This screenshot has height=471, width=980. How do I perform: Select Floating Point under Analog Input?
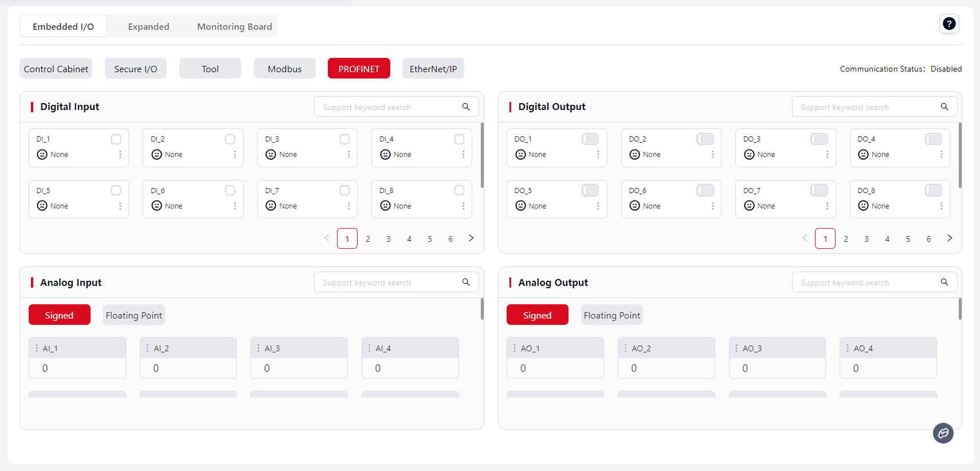[x=134, y=315]
